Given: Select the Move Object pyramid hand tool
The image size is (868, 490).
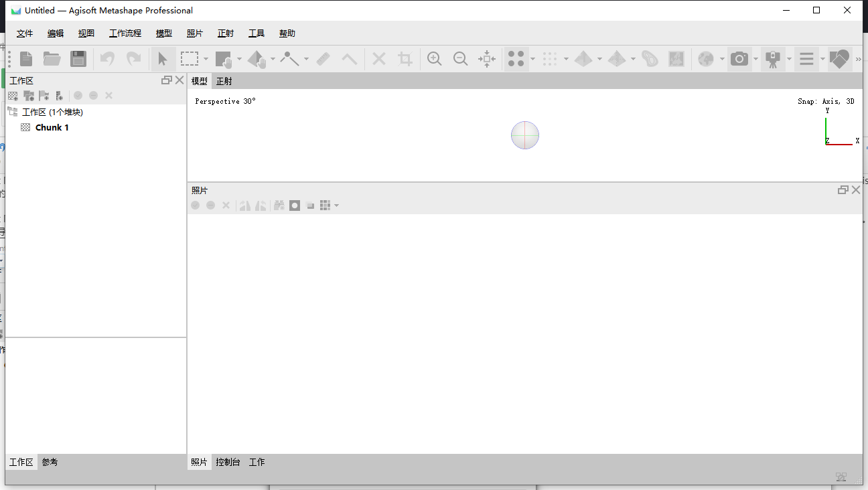Looking at the screenshot, I should coord(257,59).
